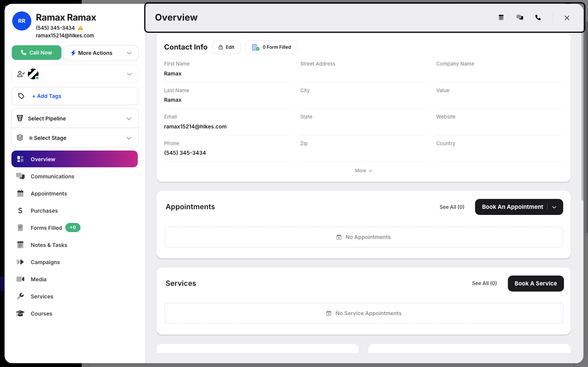Open Services in the sidebar
This screenshot has height=367, width=588.
[x=74, y=296]
